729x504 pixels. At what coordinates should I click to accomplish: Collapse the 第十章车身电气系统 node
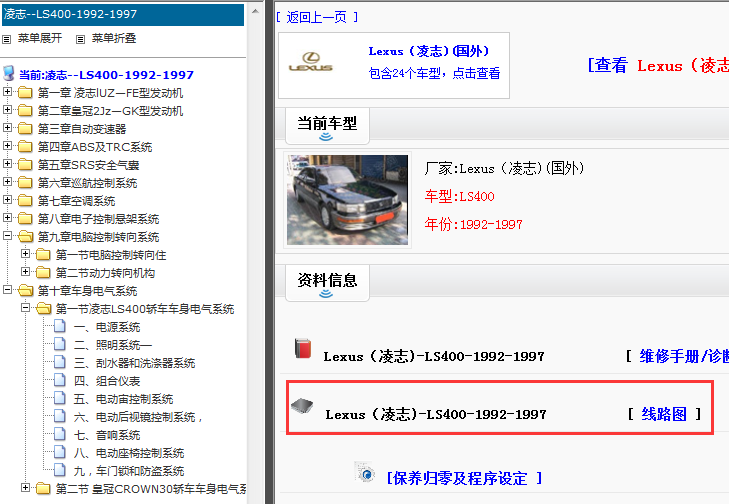7,290
